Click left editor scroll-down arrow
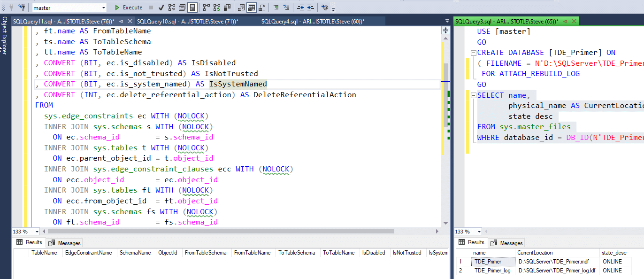 point(445,224)
